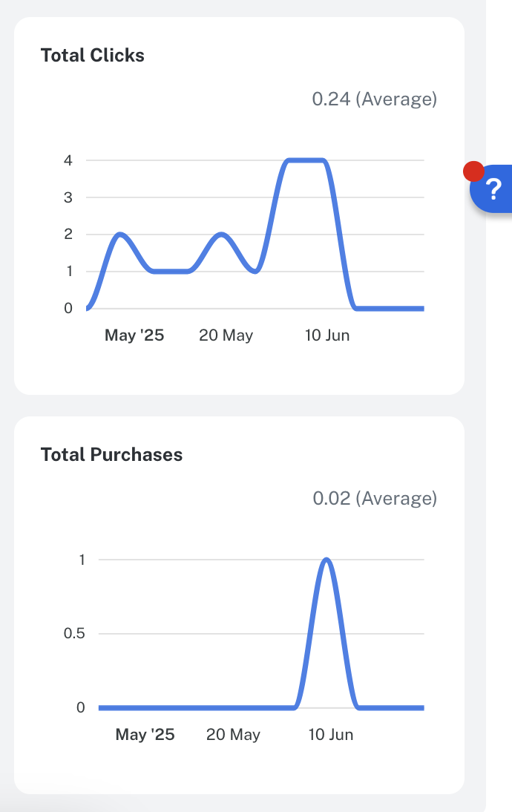Viewport: 512px width, 812px height.
Task: Click the 0.24 (Average) label
Action: coord(374,99)
